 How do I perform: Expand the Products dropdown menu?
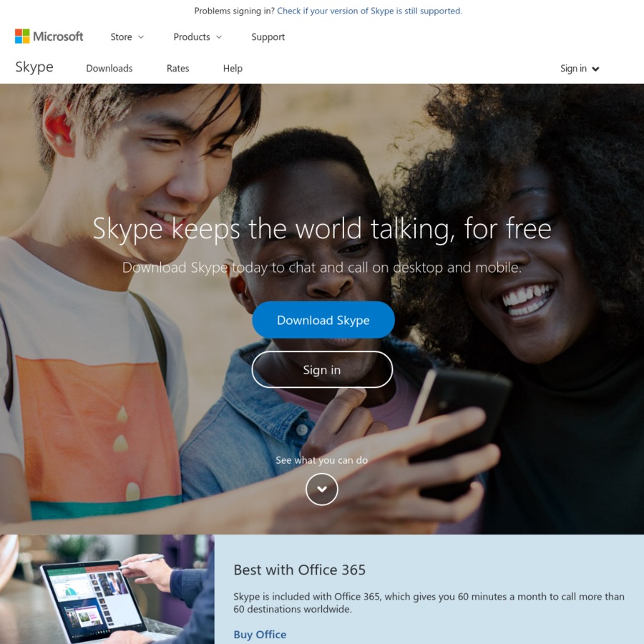pyautogui.click(x=197, y=37)
